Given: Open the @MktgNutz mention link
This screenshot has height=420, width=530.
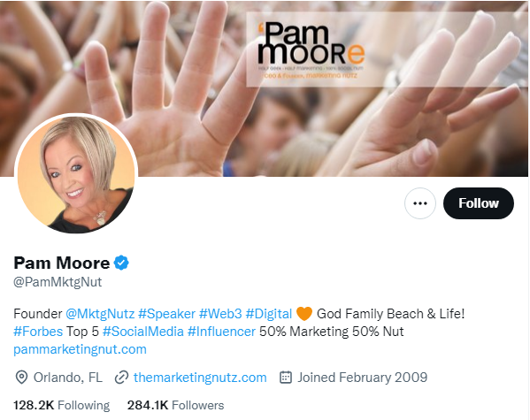Looking at the screenshot, I should pos(100,314).
